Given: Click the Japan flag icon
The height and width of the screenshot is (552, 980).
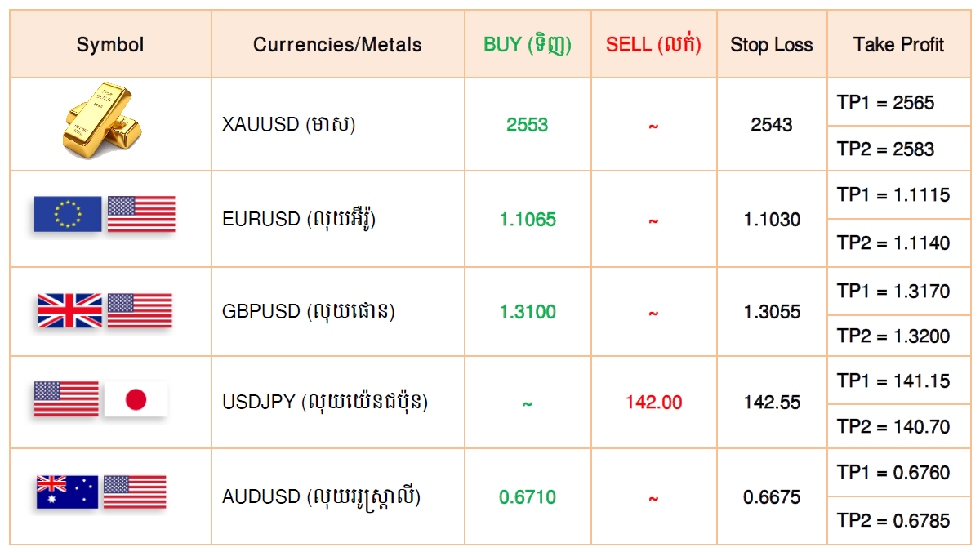Looking at the screenshot, I should 136,399.
